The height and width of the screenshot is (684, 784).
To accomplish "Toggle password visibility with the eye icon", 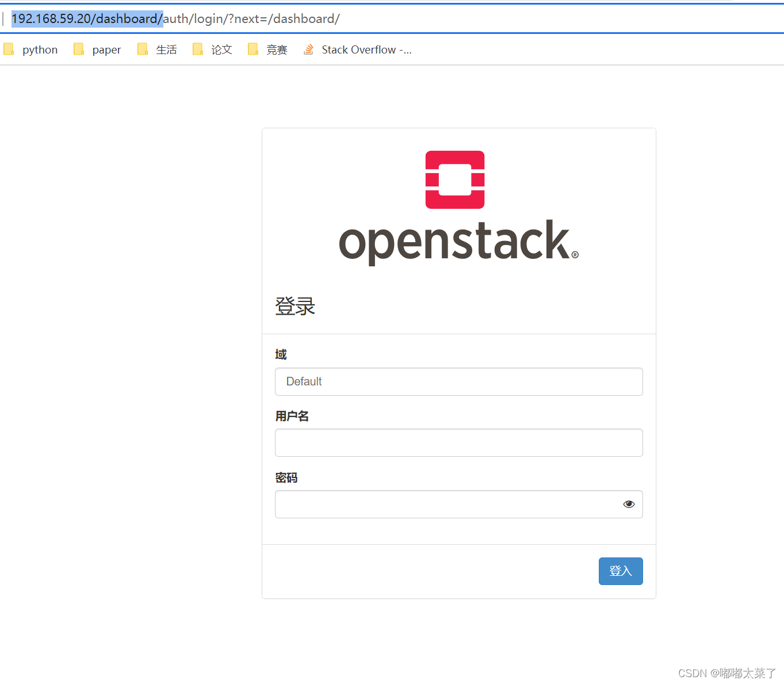I will pos(629,503).
